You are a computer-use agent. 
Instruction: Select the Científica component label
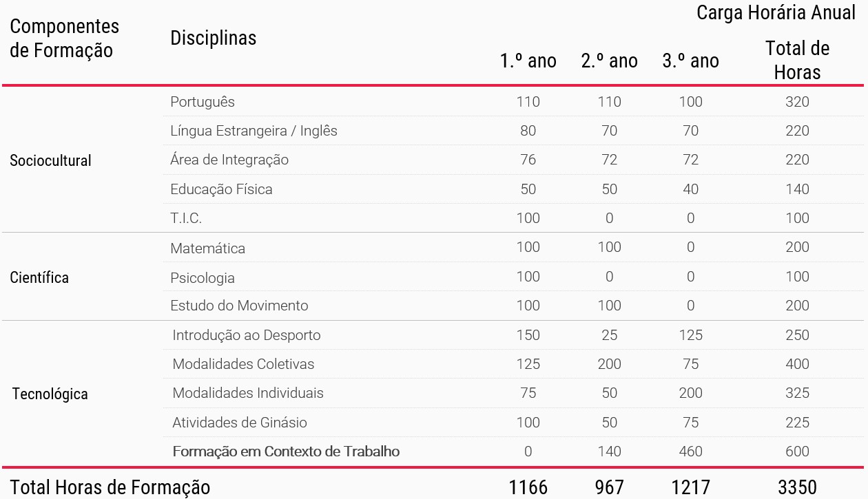39,278
